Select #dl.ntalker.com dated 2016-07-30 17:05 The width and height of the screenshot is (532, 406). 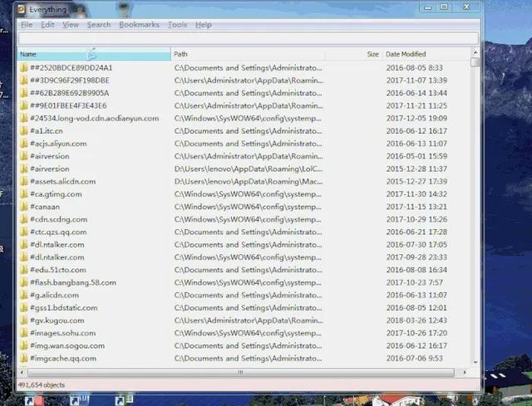click(57, 245)
